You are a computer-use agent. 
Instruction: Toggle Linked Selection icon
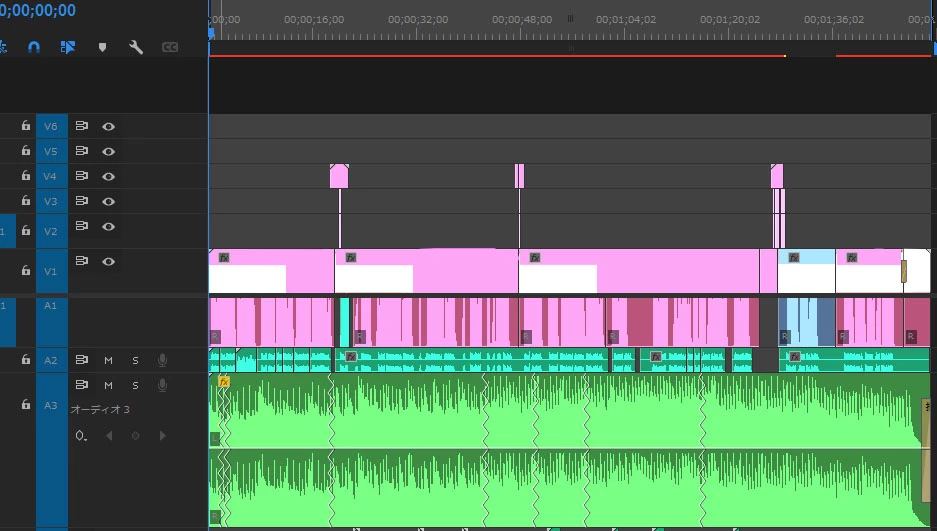(68, 47)
